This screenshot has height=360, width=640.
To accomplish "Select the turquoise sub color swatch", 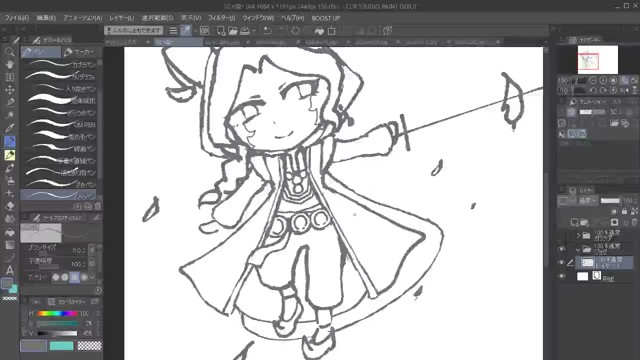I will point(61,346).
